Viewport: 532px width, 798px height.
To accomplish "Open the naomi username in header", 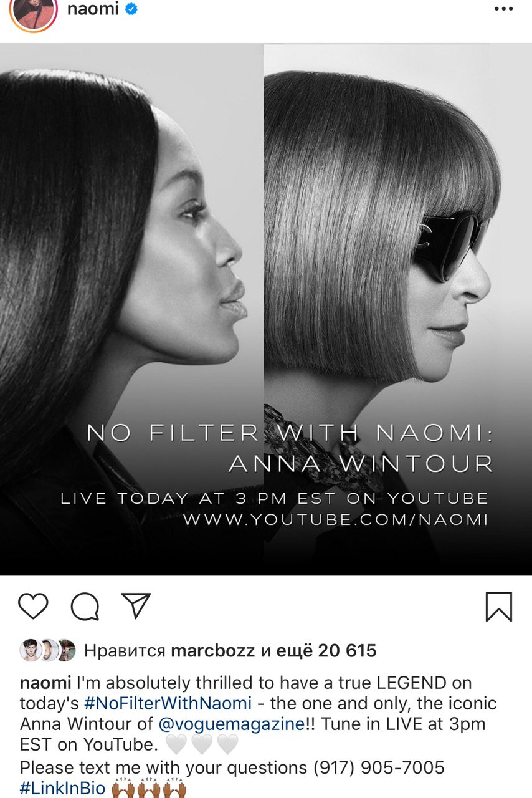I will pos(92,10).
